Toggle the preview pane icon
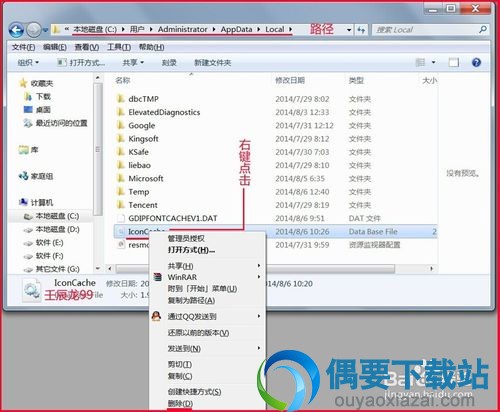This screenshot has width=500, height=412. pos(454,62)
